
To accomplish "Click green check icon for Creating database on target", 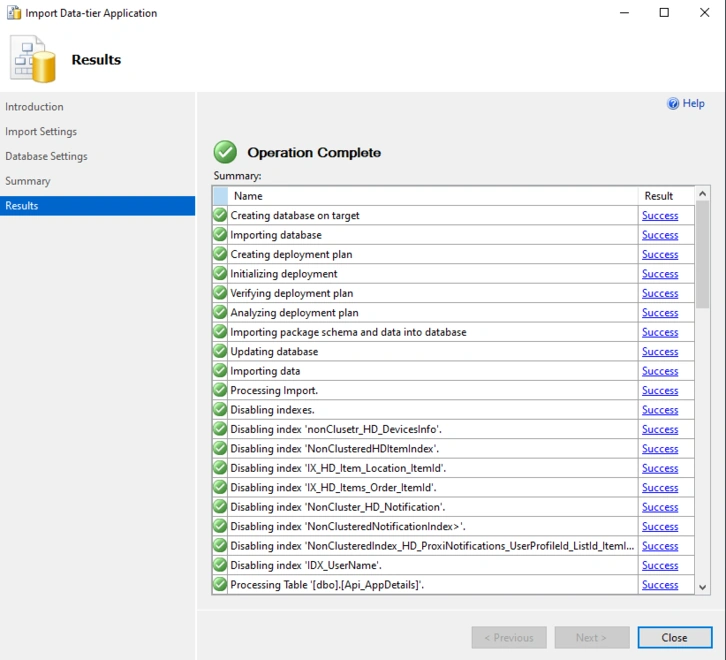I will pos(220,215).
